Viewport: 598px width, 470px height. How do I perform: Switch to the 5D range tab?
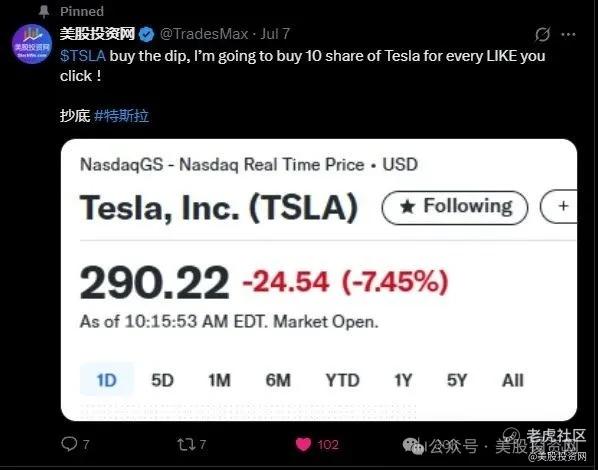coord(162,380)
